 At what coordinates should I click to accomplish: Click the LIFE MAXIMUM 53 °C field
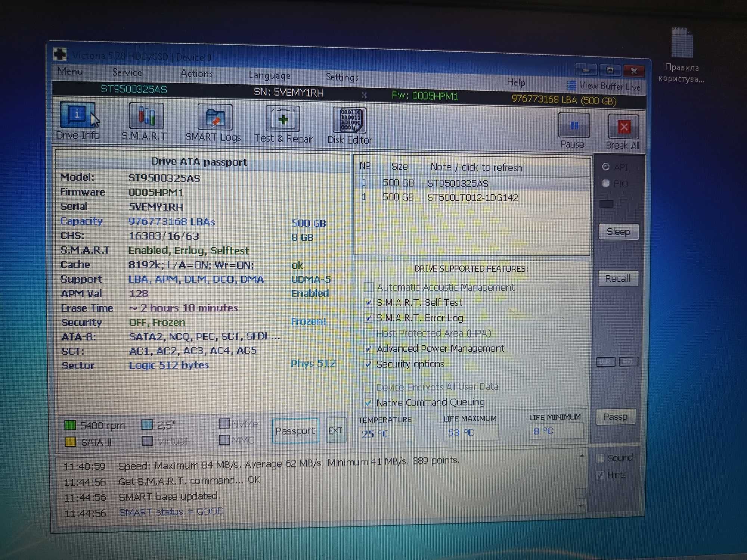(471, 432)
